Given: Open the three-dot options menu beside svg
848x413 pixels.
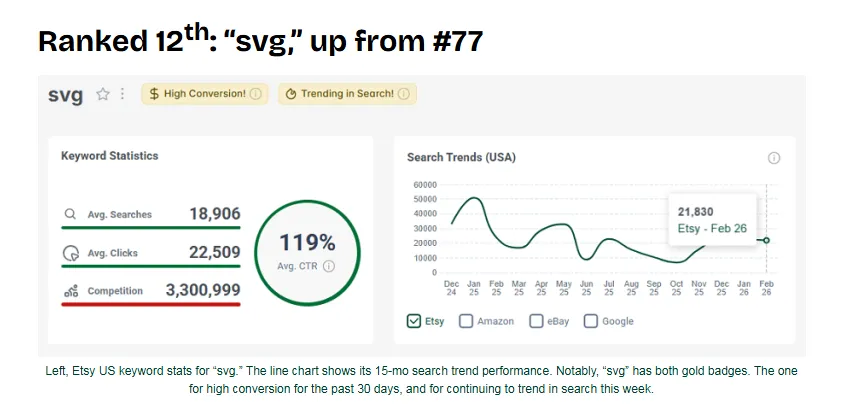Looking at the screenshot, I should (x=122, y=94).
